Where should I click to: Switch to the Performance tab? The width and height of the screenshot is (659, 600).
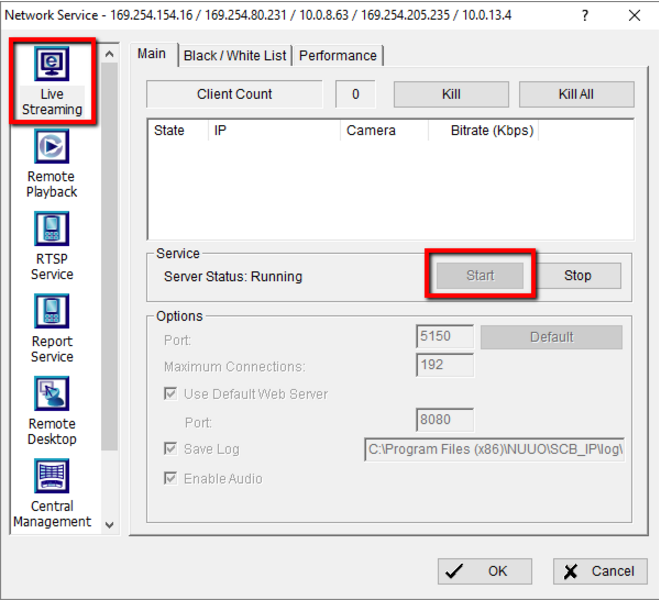tap(338, 56)
